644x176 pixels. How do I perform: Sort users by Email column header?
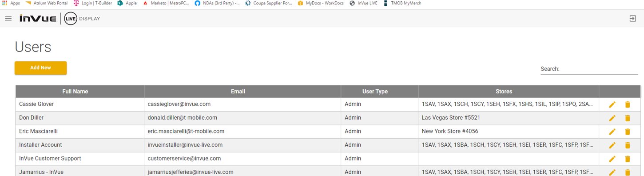[238, 92]
